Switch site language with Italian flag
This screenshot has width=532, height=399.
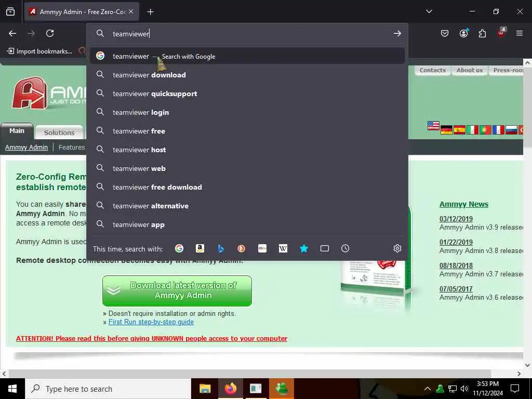click(472, 130)
